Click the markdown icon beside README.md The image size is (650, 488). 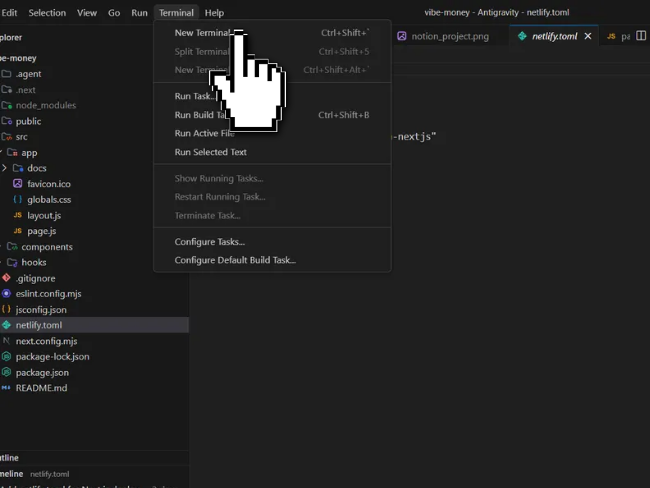click(x=6, y=388)
